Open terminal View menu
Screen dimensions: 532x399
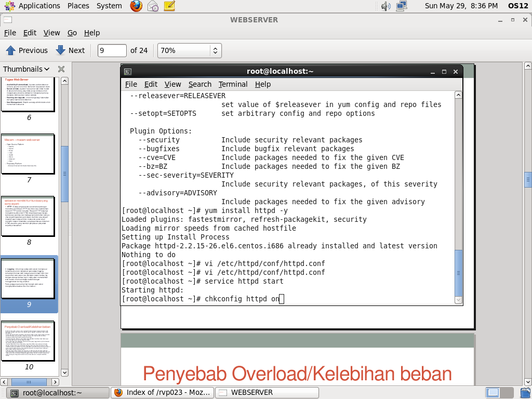172,84
